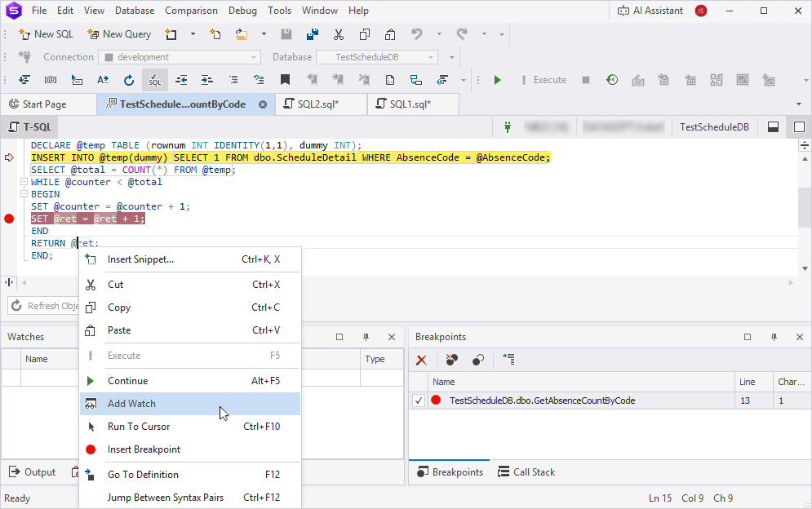Open the New Query dropdown arrow
Image resolution: width=812 pixels, height=509 pixels.
point(193,34)
